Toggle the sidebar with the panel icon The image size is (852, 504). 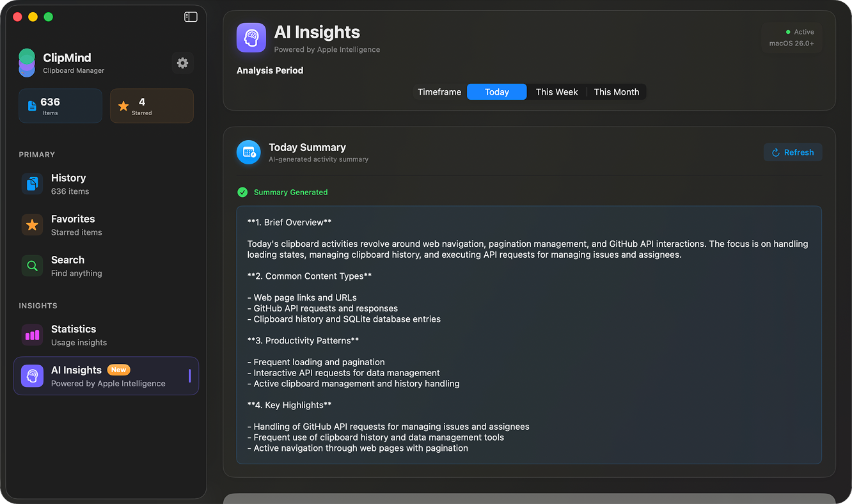point(191,17)
